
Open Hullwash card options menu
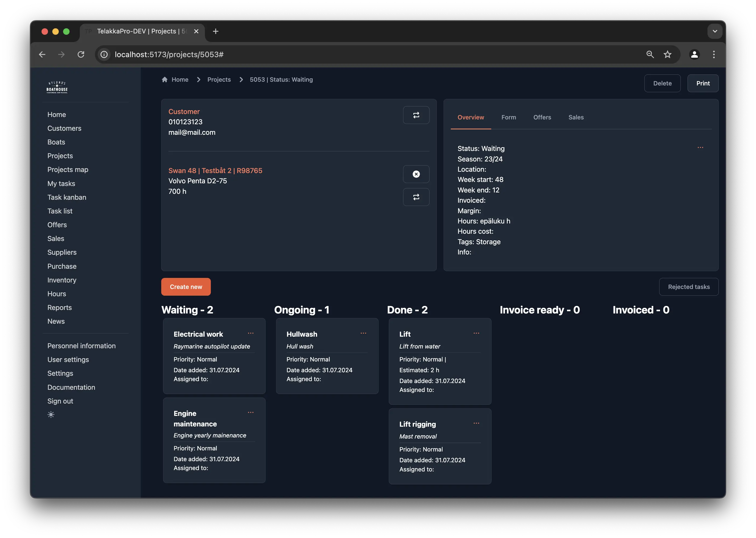coord(363,333)
